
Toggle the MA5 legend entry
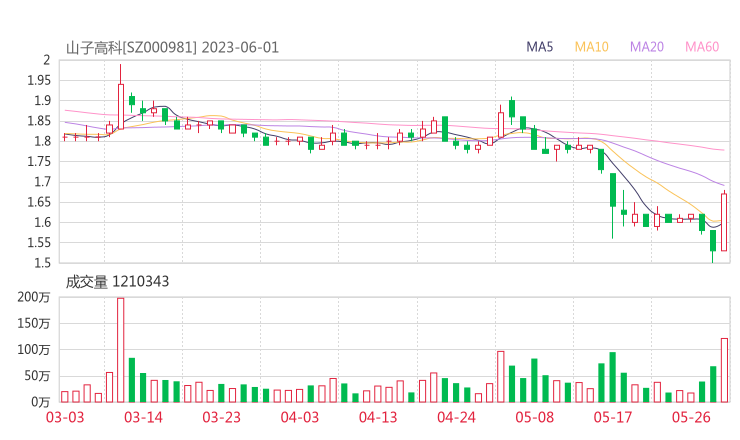(539, 47)
